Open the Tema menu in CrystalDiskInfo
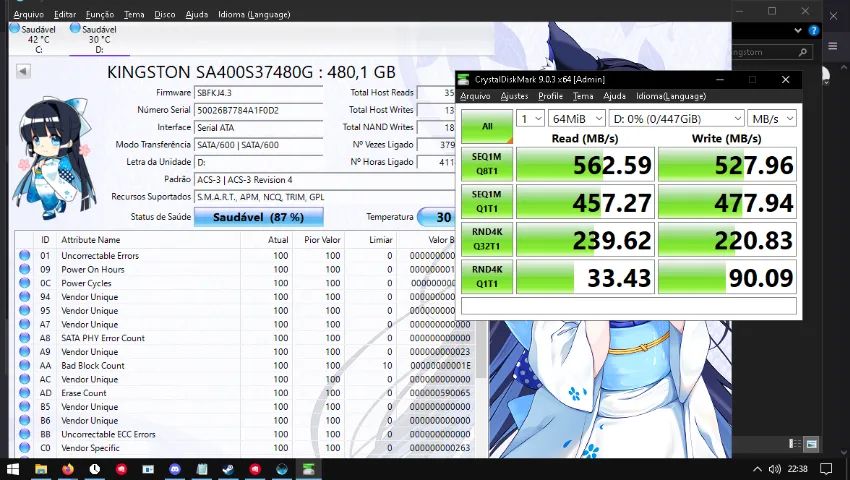This screenshot has height=480, width=850. pyautogui.click(x=134, y=15)
